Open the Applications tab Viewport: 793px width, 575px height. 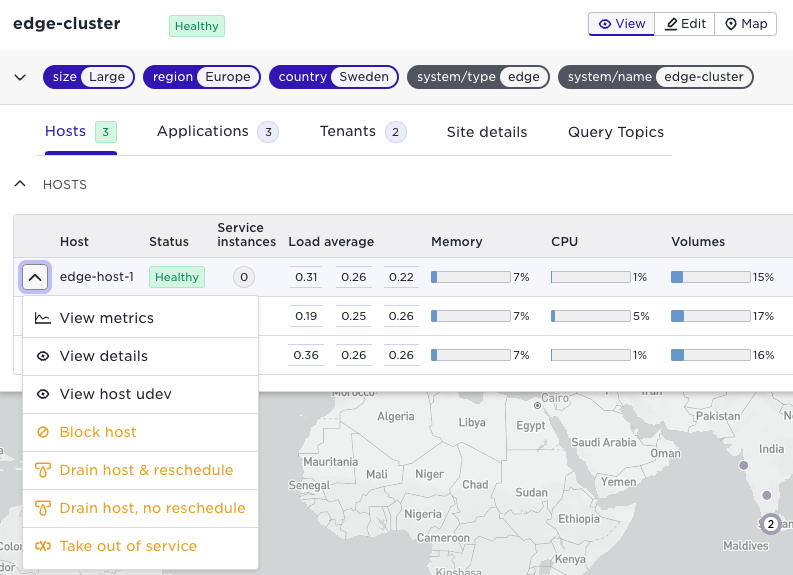pyautogui.click(x=203, y=132)
